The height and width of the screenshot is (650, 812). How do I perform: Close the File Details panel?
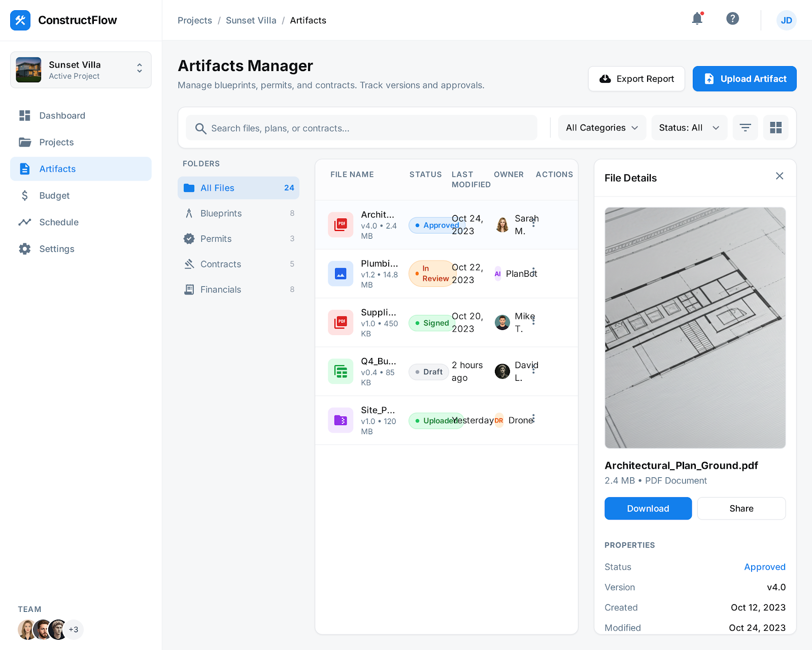click(x=780, y=176)
